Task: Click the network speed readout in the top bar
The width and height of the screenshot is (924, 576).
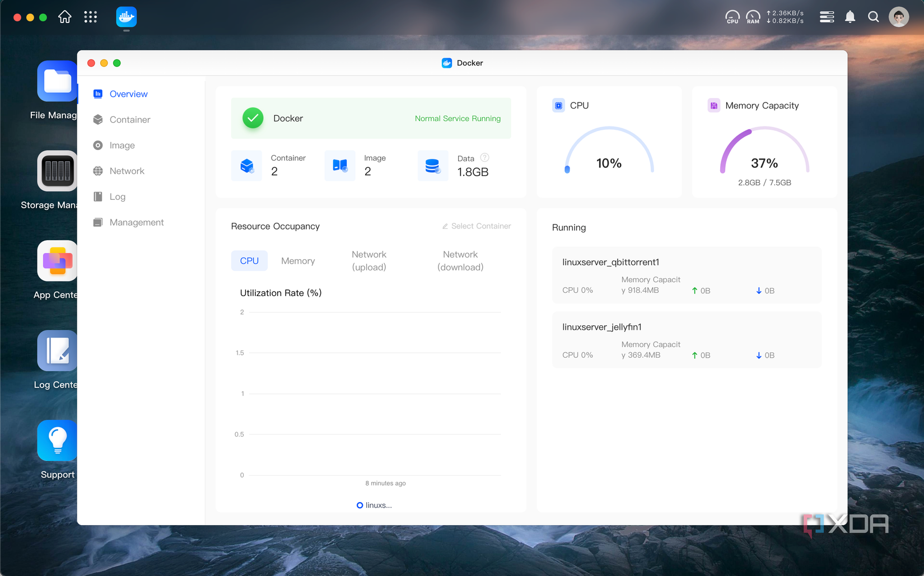Action: (x=785, y=17)
